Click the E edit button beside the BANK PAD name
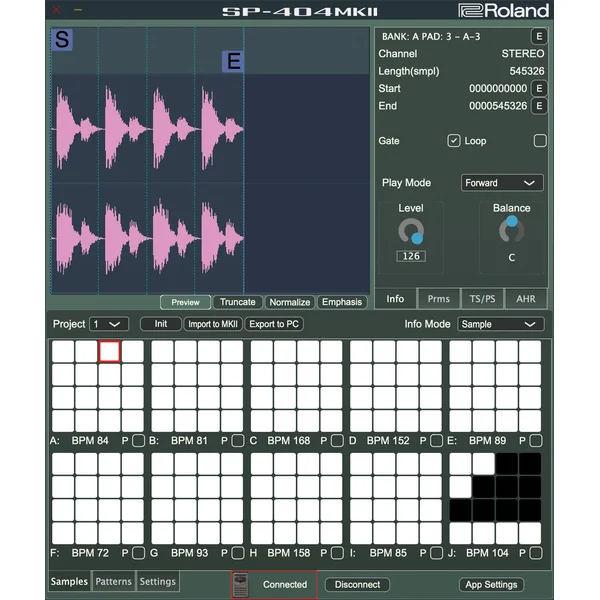600x600 pixels. (x=539, y=37)
